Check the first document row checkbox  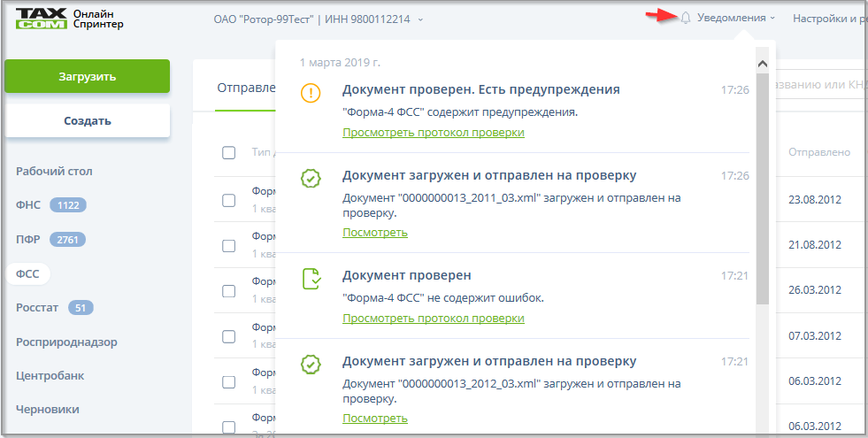[x=228, y=200]
